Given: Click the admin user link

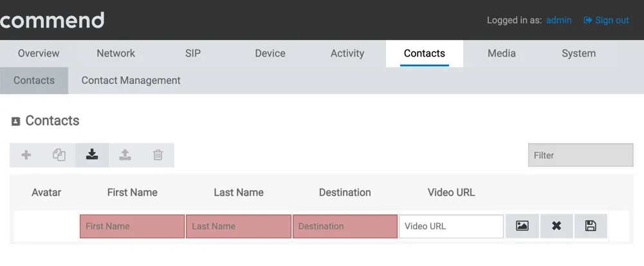Looking at the screenshot, I should tap(558, 20).
